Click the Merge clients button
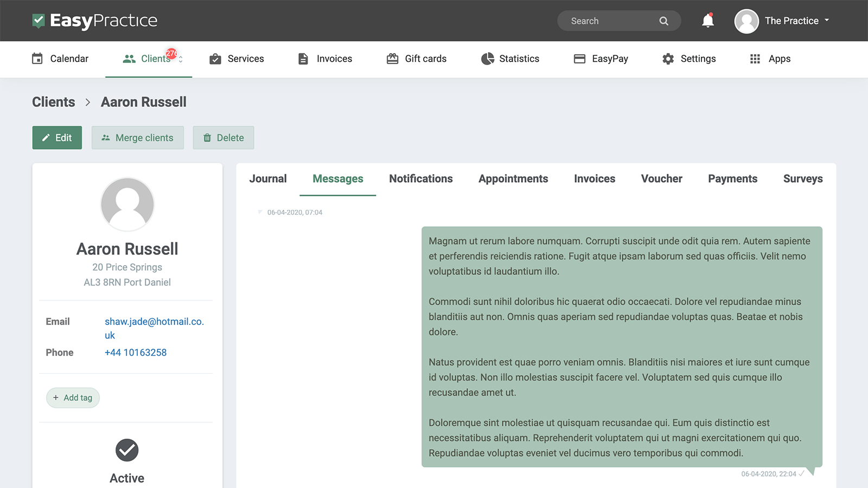Screen dimensions: 868x488 137,138
